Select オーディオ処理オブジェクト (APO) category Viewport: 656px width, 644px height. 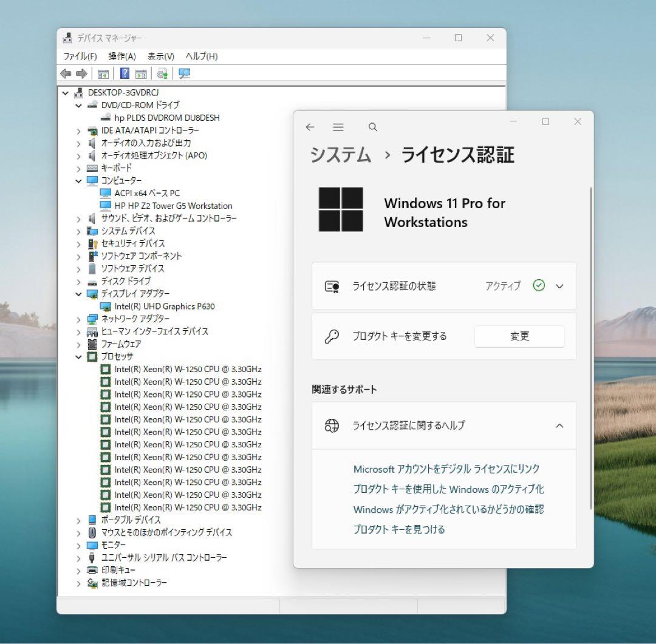click(x=154, y=155)
